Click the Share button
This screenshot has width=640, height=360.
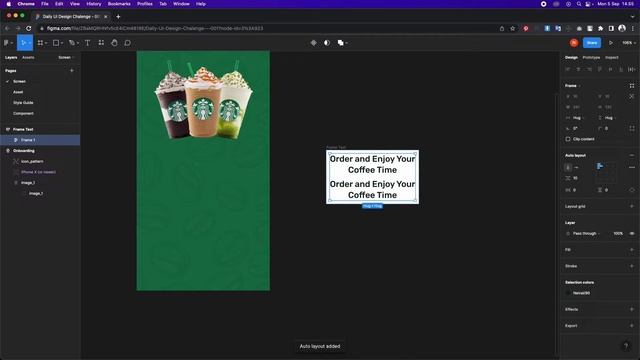click(x=592, y=43)
